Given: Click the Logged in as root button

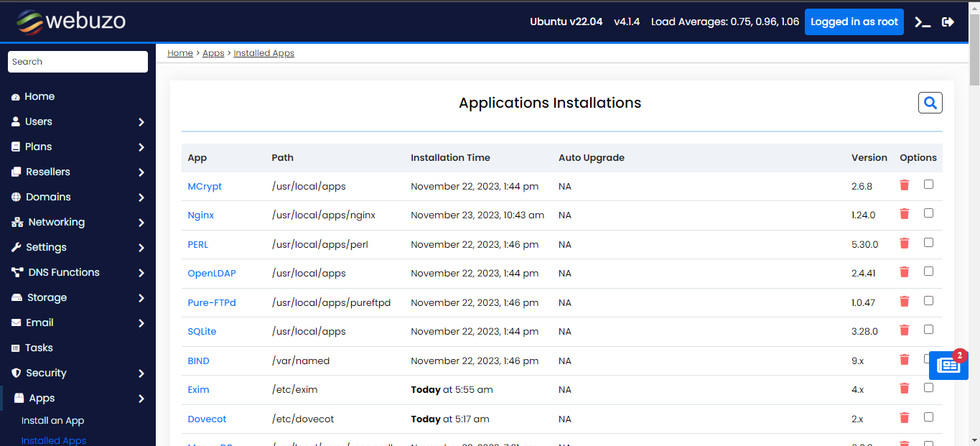Looking at the screenshot, I should click(x=854, y=22).
